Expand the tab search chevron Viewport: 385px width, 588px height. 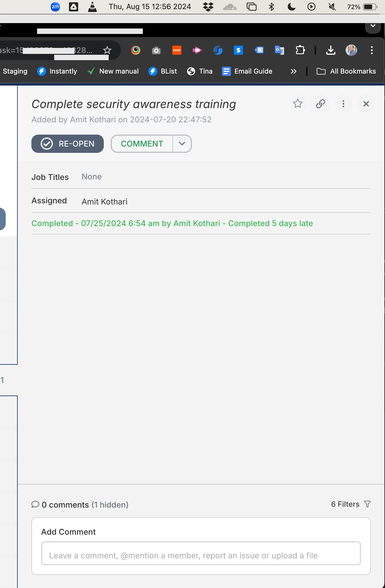pyautogui.click(x=373, y=26)
